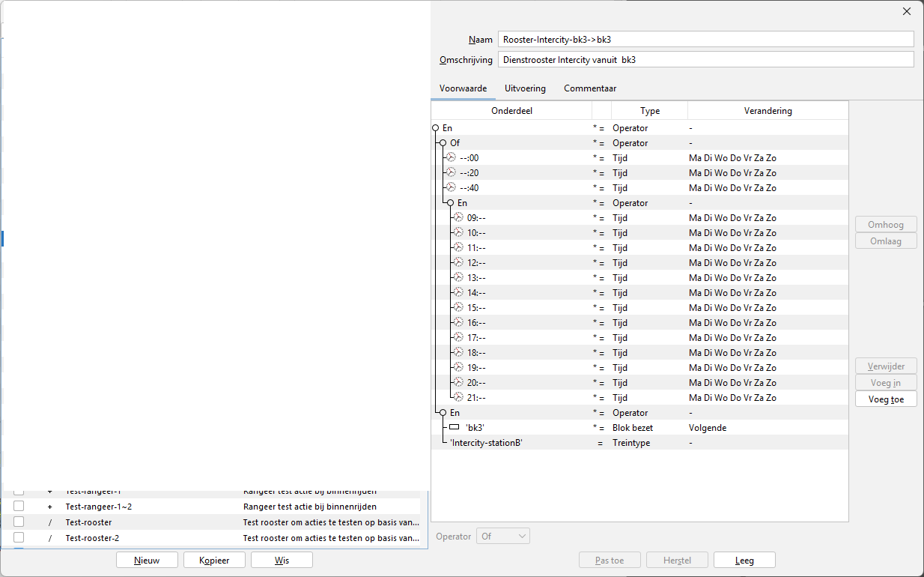Select the clock icon for 15:-- entry

[x=458, y=308]
